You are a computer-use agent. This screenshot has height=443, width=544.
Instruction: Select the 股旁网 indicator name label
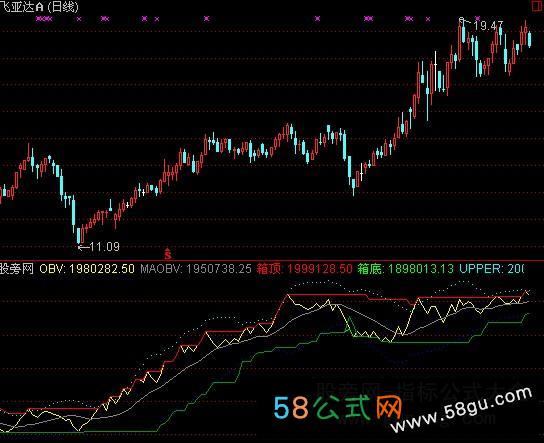17,269
